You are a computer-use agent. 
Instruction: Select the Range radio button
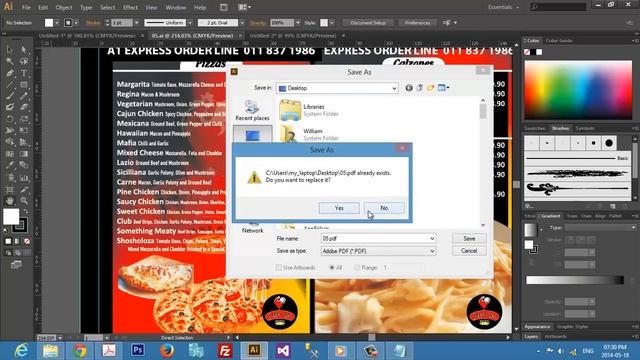(x=357, y=267)
